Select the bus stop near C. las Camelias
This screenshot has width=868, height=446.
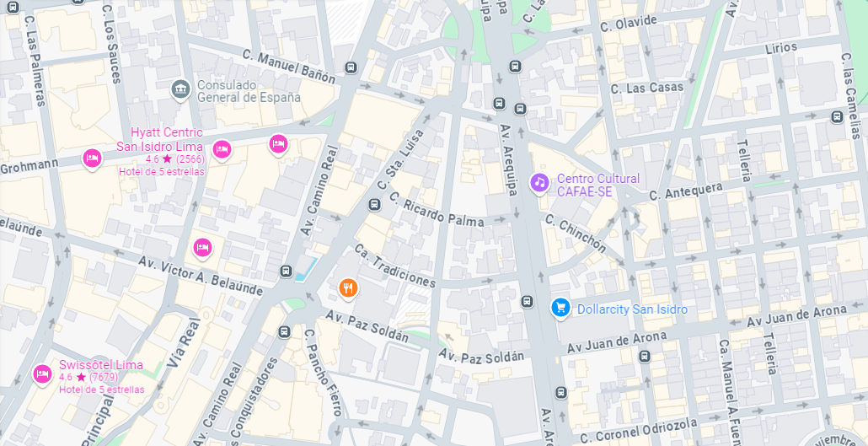pos(837,117)
